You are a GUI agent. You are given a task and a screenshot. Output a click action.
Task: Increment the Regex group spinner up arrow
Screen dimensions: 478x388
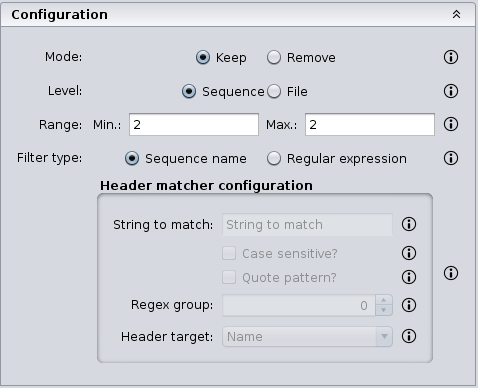tap(384, 300)
